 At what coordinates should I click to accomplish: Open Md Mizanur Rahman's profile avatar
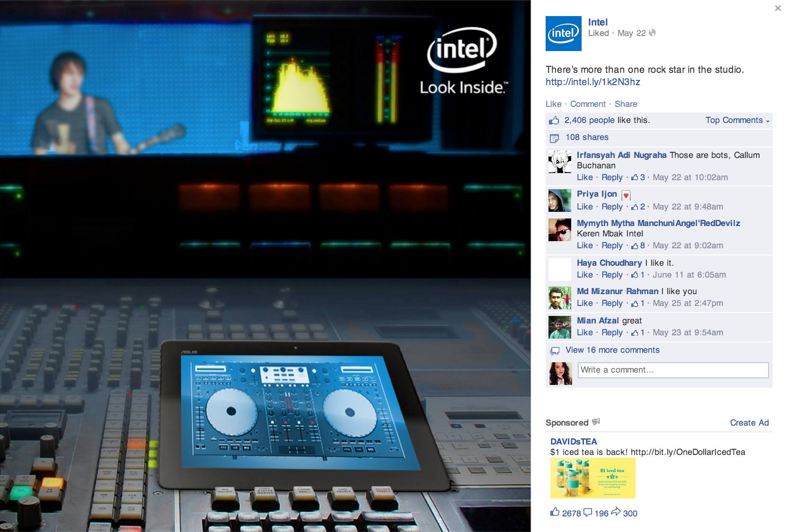[560, 298]
